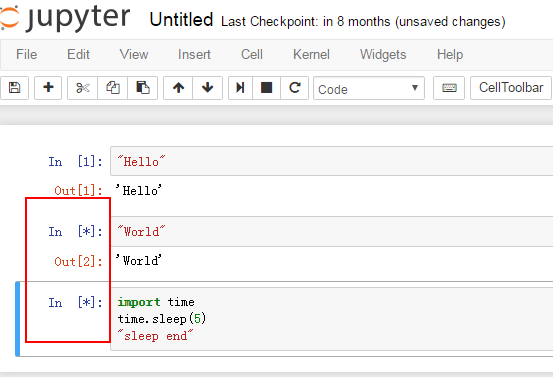Open the cell type Code dropdown
Viewport: 553px width, 377px height.
tap(369, 88)
